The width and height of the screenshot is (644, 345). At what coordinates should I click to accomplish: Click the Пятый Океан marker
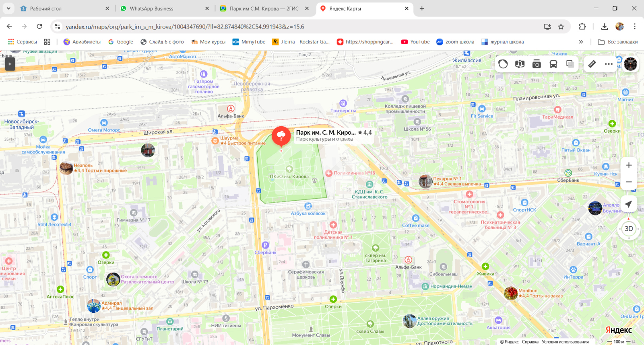(x=576, y=143)
